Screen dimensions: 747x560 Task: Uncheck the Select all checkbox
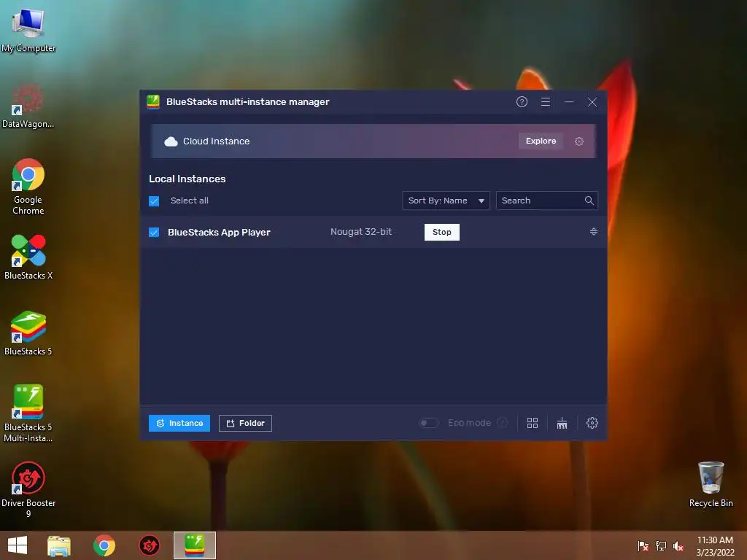pyautogui.click(x=154, y=201)
